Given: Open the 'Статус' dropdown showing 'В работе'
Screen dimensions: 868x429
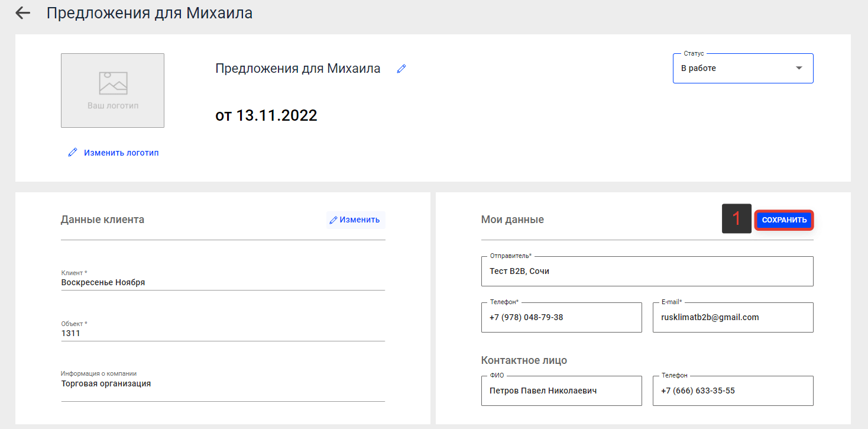Looking at the screenshot, I should pos(743,69).
